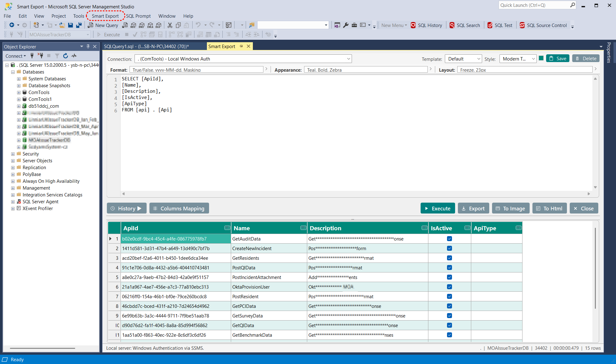Click the Object Explorer activity monitor icon
Screen dimensions: 616x364
click(74, 56)
